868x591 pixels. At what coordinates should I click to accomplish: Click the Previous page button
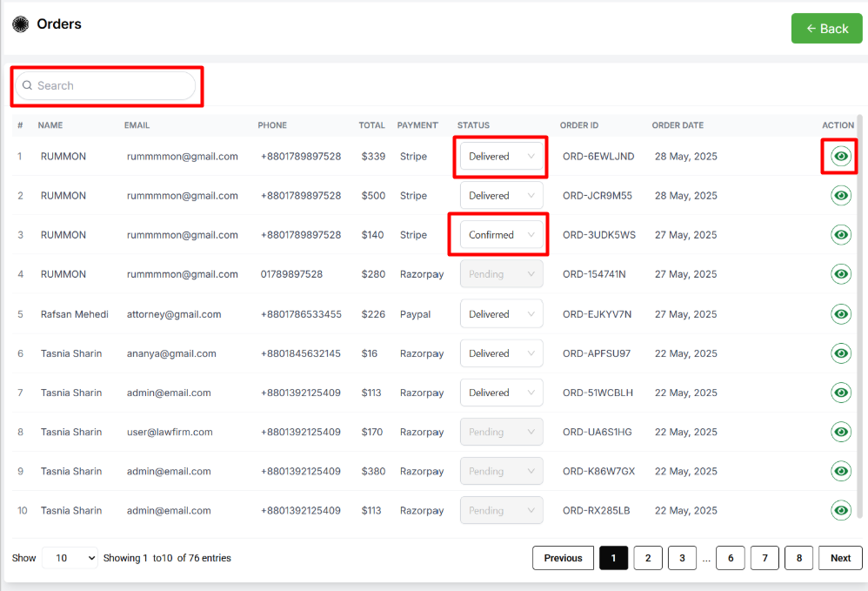click(x=563, y=558)
